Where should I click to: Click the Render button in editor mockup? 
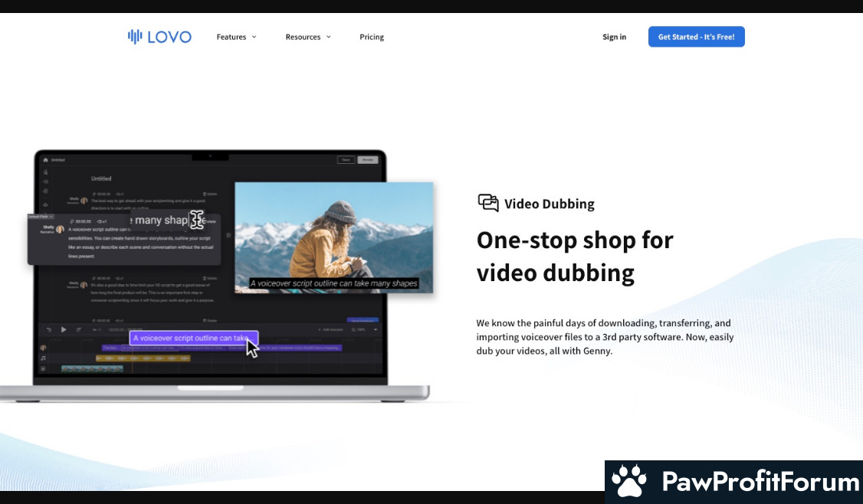(x=368, y=160)
